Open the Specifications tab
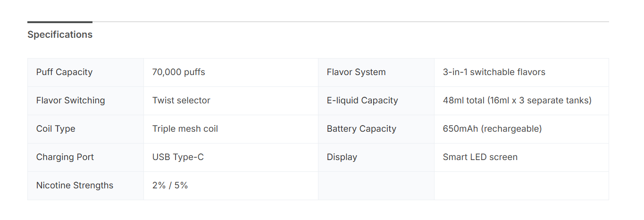Viewport: 644px width, 220px height. [60, 34]
